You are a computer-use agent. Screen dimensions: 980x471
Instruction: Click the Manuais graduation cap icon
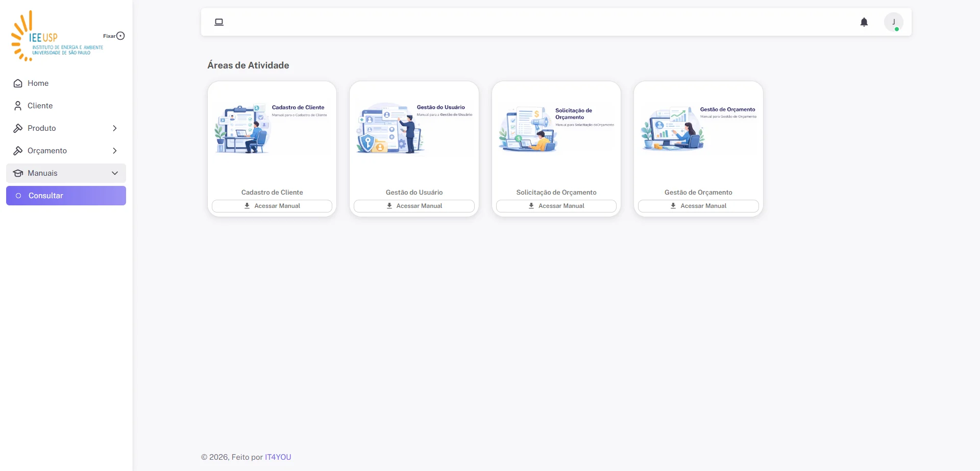18,173
